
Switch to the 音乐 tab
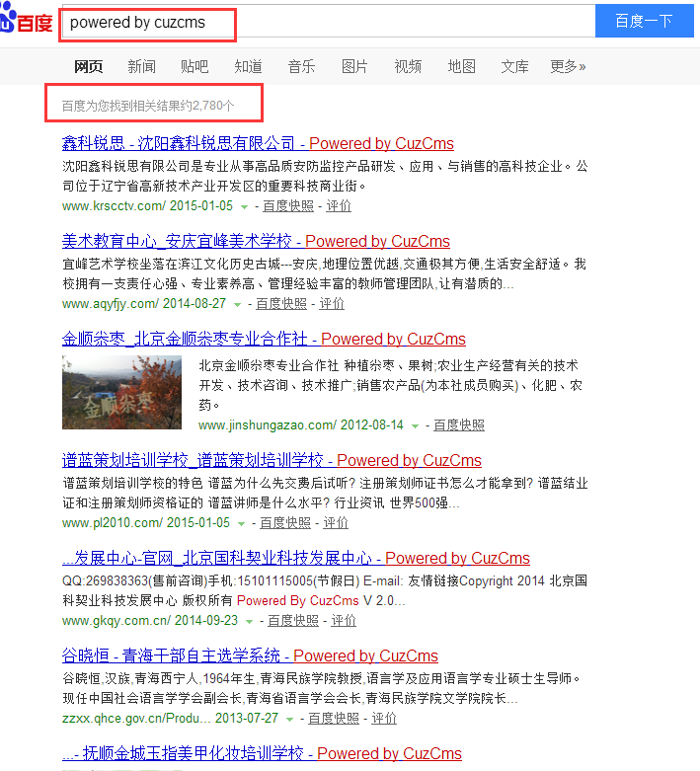coord(301,66)
